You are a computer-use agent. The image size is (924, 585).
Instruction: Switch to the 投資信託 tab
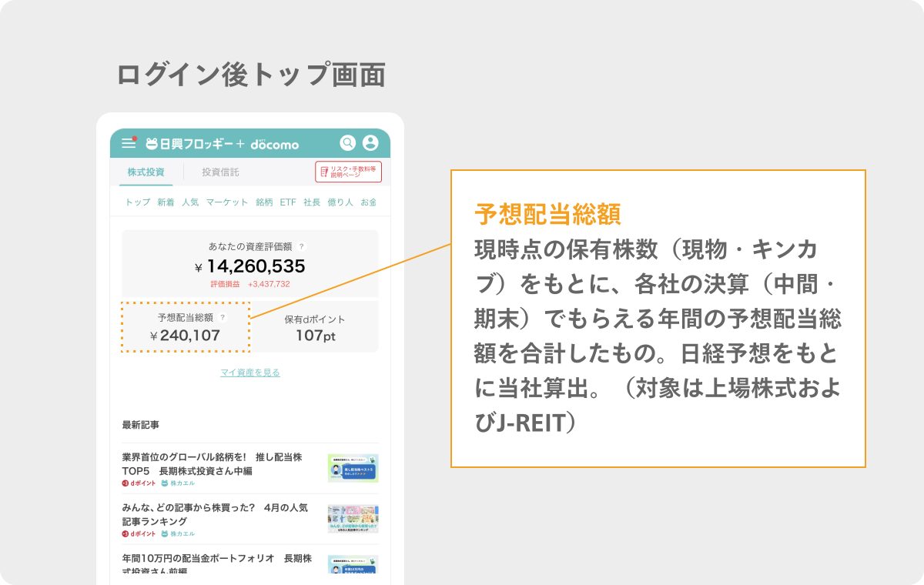click(x=220, y=172)
